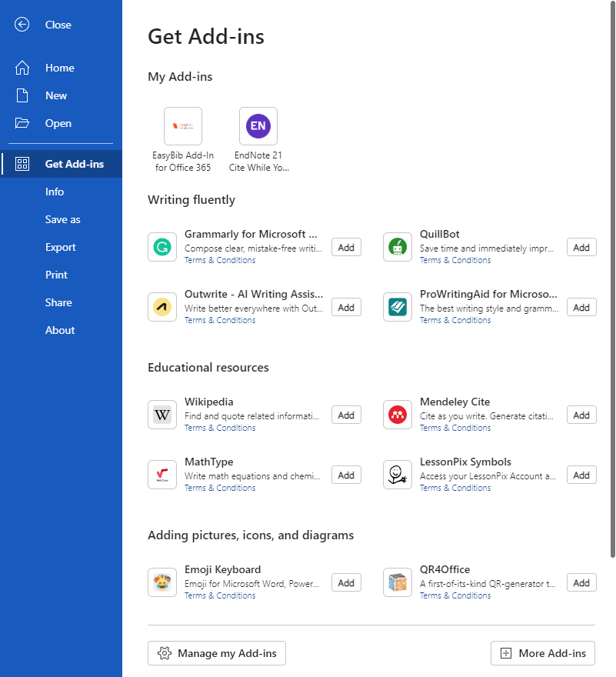Open Wikipedia Terms & Conditions link
The image size is (616, 677).
[x=220, y=428]
